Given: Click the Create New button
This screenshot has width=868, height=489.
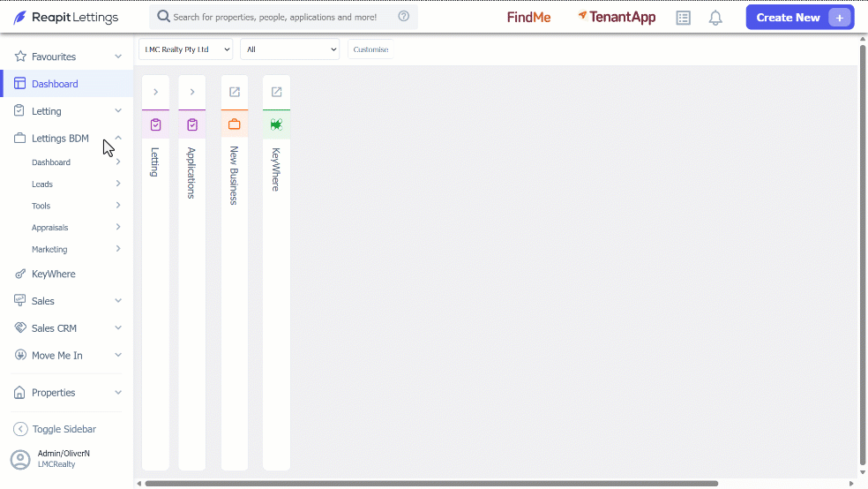Looking at the screenshot, I should pyautogui.click(x=800, y=17).
